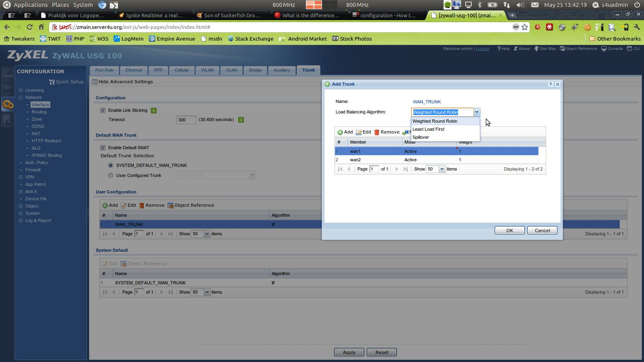
Task: Click the Dashboard monitor sidebar icon
Action: point(8,74)
